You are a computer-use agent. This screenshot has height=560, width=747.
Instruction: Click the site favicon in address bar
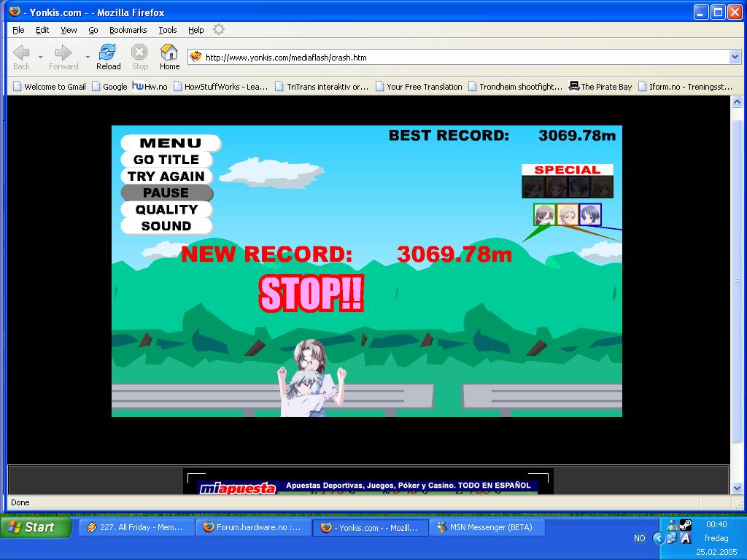click(196, 57)
